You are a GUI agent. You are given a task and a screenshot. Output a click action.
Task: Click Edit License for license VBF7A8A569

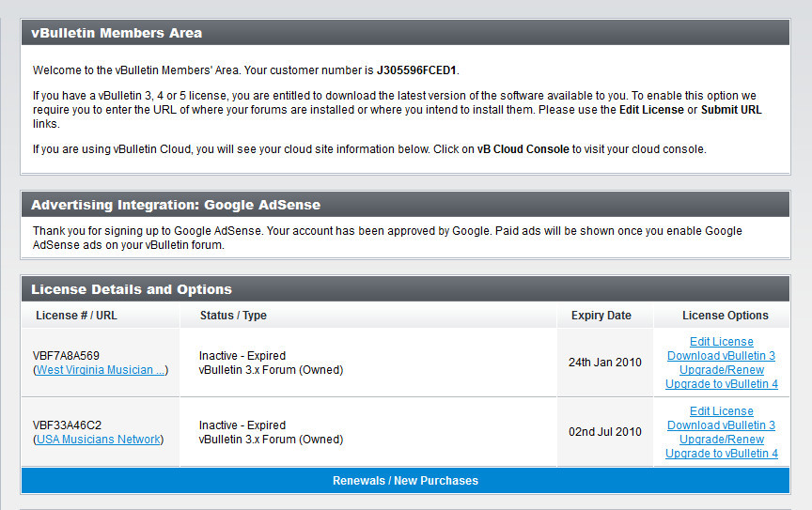[x=721, y=342]
